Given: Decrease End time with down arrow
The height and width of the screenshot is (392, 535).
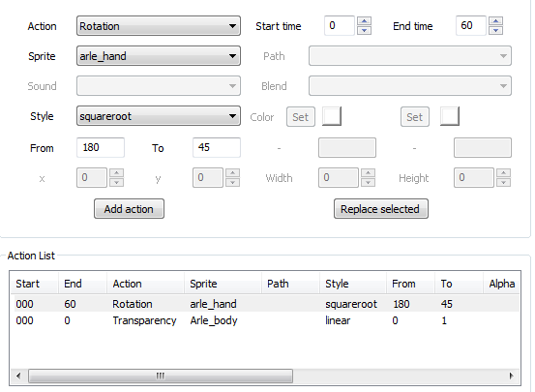Looking at the screenshot, I should [495, 30].
